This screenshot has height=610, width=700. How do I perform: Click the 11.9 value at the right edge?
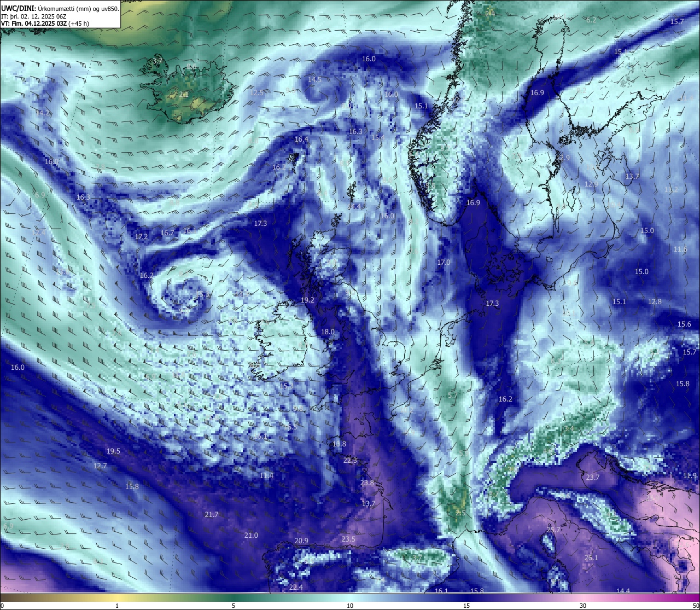coord(690,476)
